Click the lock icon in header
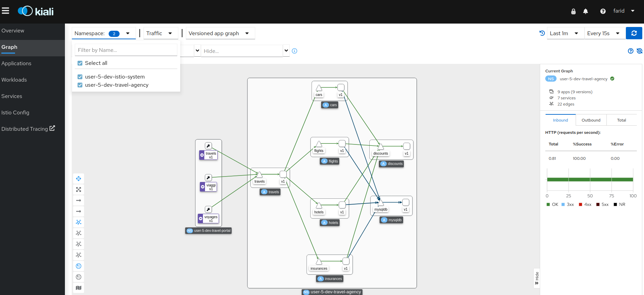Screen dimensions: 644x295 coord(573,11)
